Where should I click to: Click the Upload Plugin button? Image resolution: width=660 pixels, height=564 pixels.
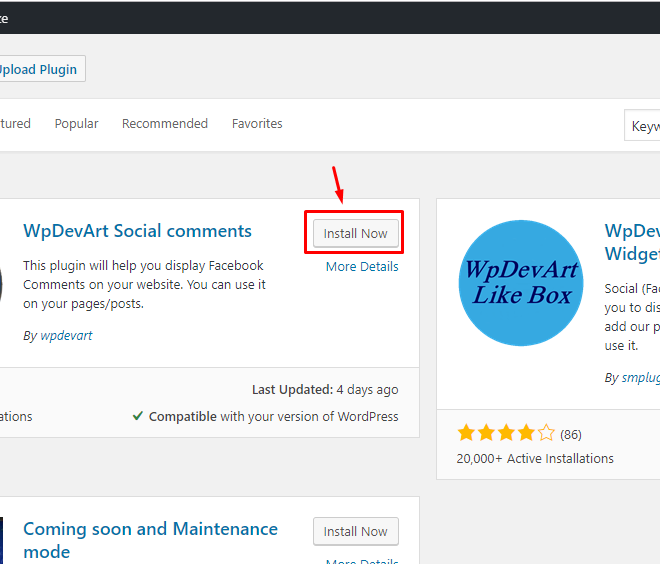40,69
